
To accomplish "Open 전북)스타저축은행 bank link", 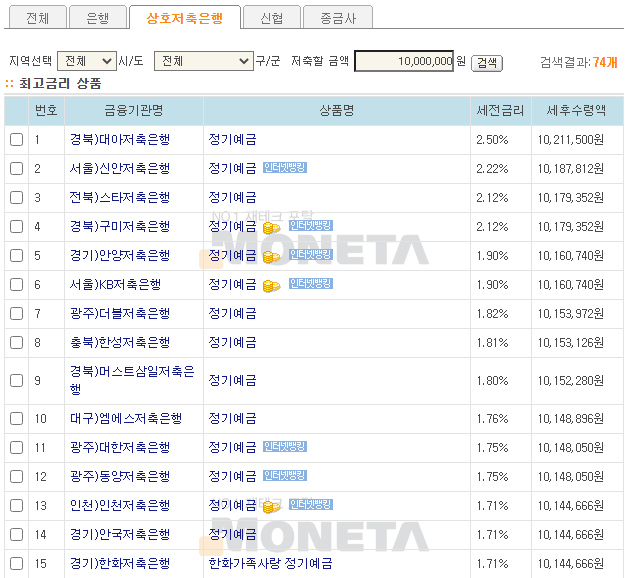I will [120, 198].
